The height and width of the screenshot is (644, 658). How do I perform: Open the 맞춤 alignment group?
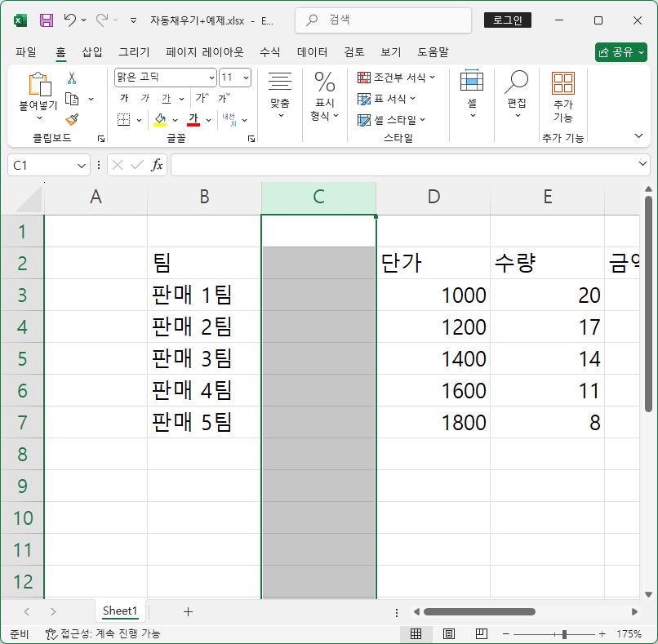point(280,95)
